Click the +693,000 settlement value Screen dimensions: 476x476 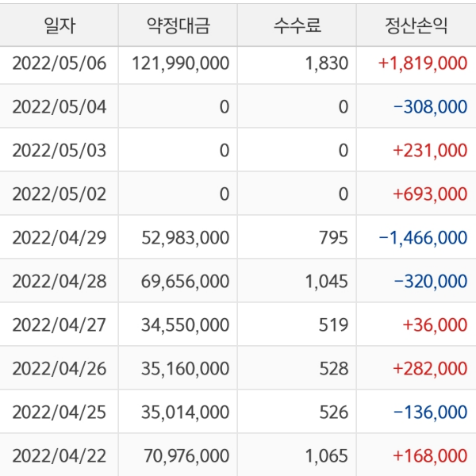click(x=429, y=194)
